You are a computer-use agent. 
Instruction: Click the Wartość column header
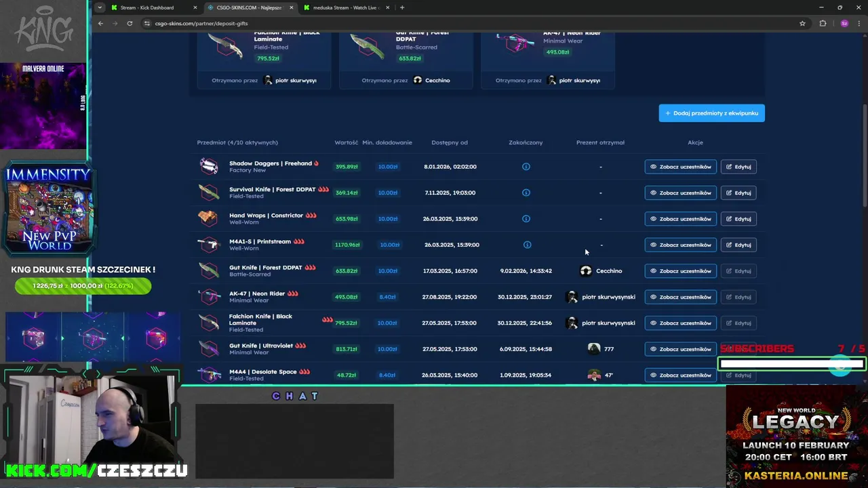coord(346,142)
